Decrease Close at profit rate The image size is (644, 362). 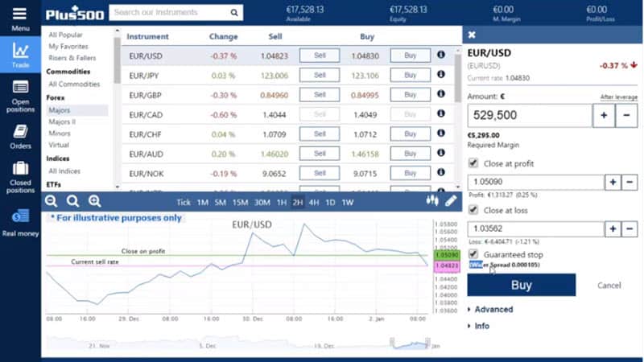630,183
